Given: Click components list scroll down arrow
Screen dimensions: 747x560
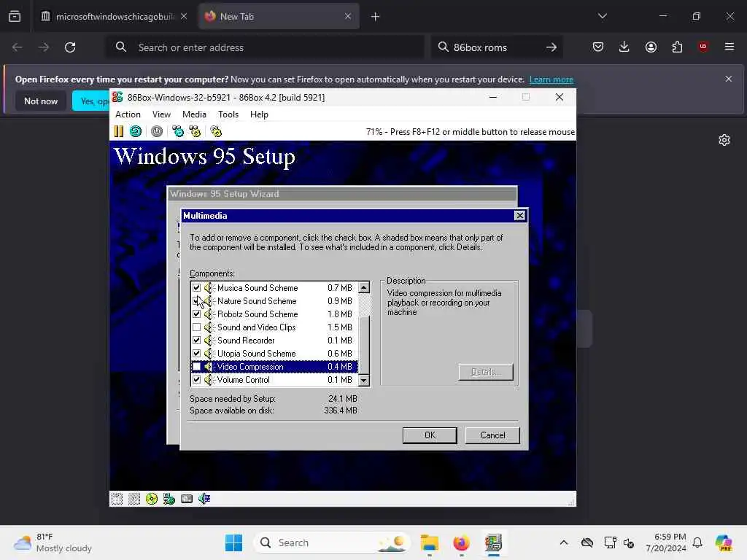Looking at the screenshot, I should click(364, 380).
